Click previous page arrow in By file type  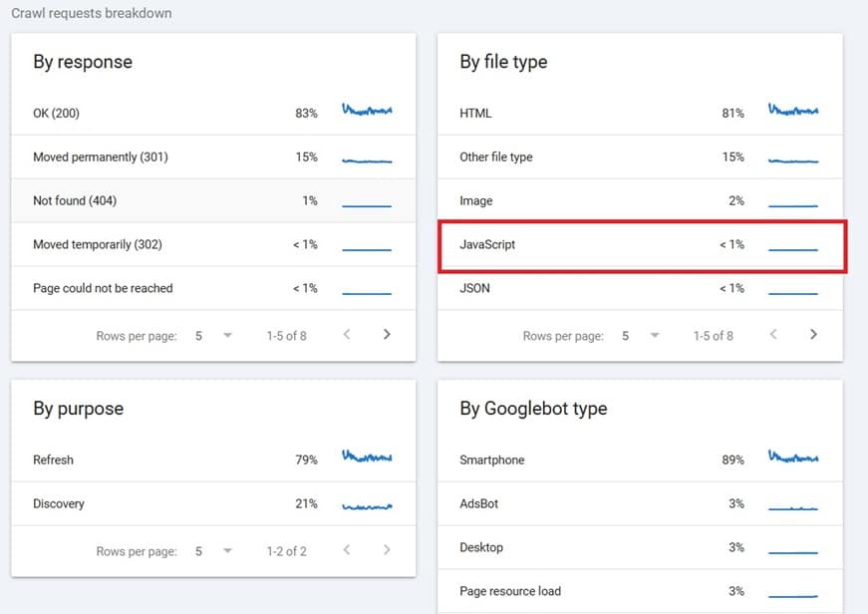[773, 335]
